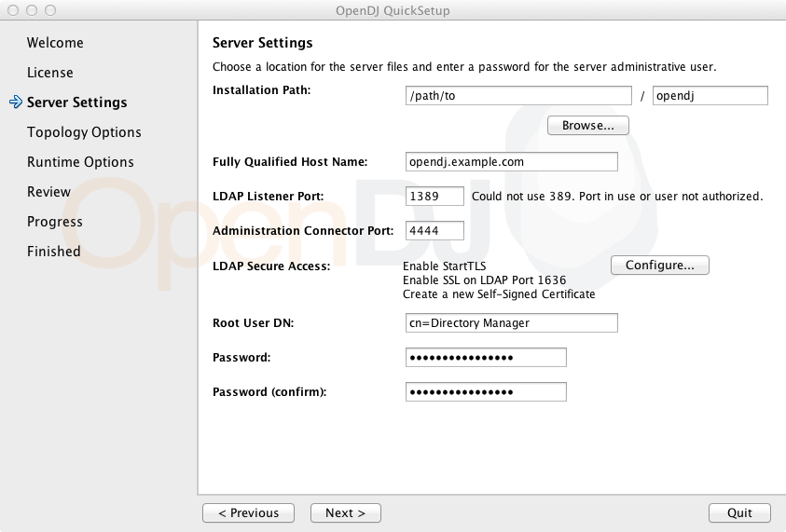Select the Runtime Options step
Screen dimensions: 786x532
point(80,162)
